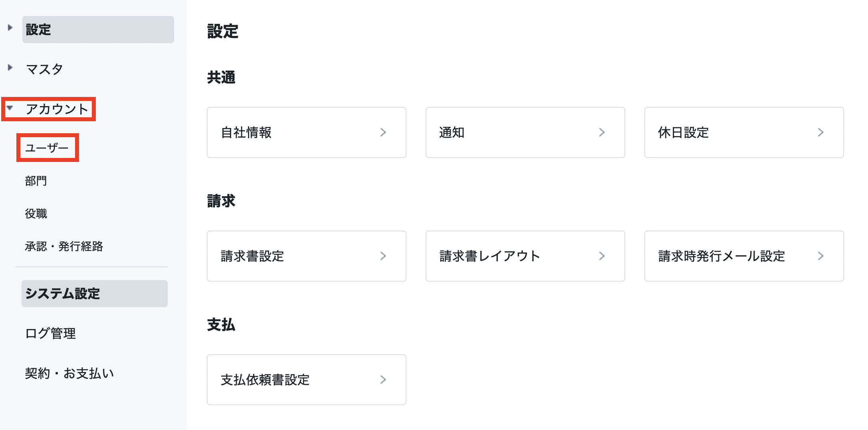Screen dimensions: 868x430
Task: Expand the 設定 sidebar section triangle
Action: (x=10, y=28)
